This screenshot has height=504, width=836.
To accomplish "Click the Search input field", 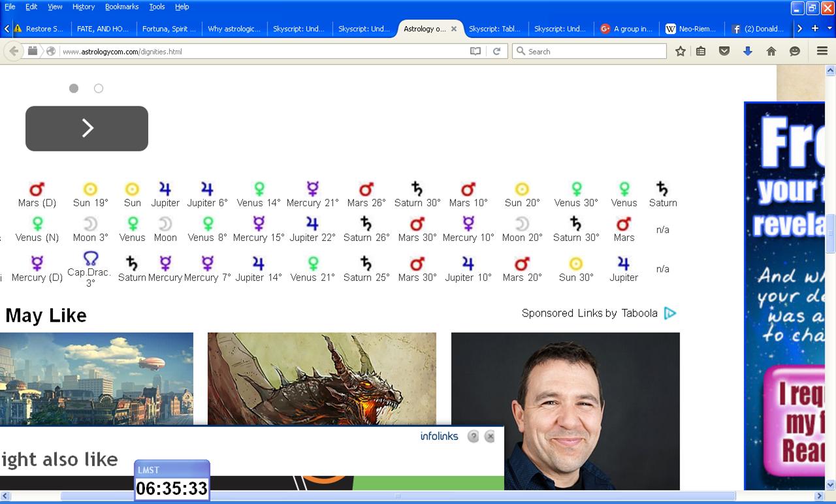I will [x=589, y=51].
